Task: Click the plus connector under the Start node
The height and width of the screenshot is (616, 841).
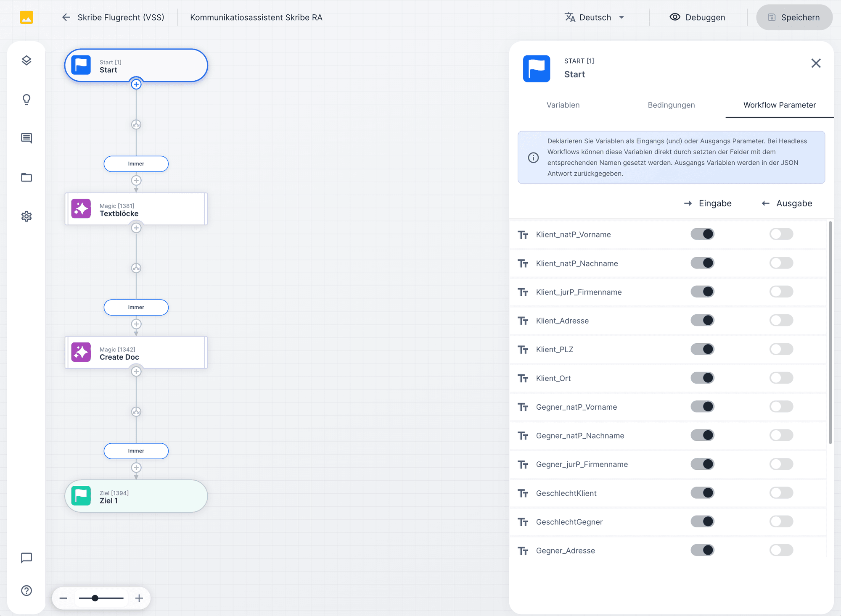Action: point(136,84)
